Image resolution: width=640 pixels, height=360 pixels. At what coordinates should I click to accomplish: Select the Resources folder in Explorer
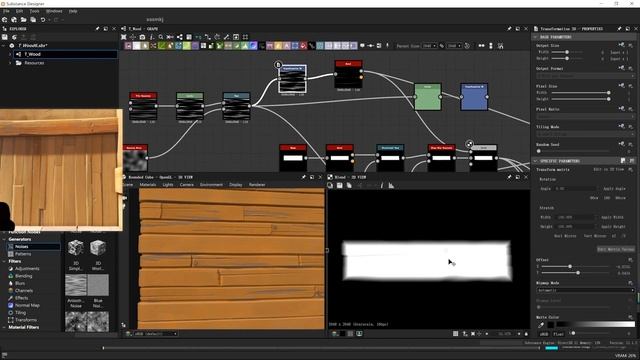coord(34,63)
